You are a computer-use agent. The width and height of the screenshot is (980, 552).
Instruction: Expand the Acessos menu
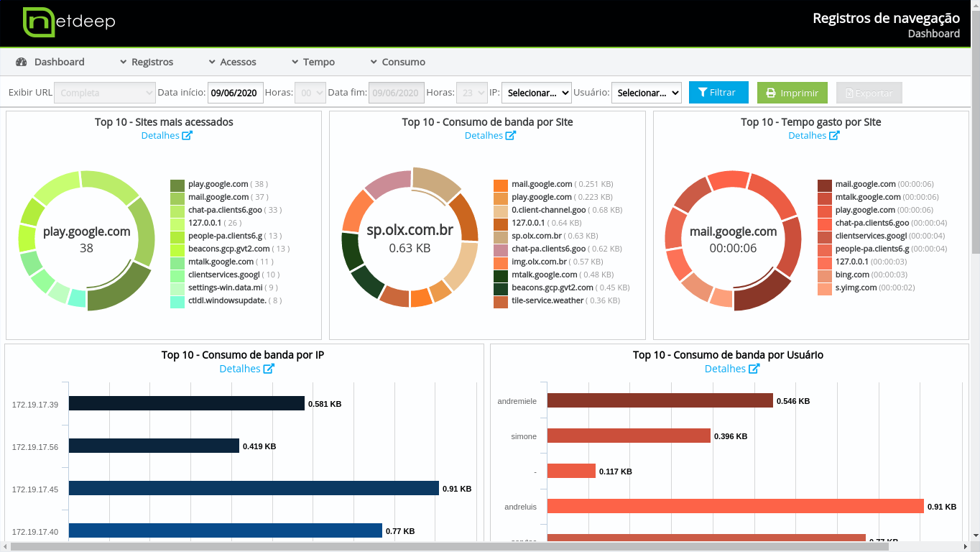pos(232,63)
